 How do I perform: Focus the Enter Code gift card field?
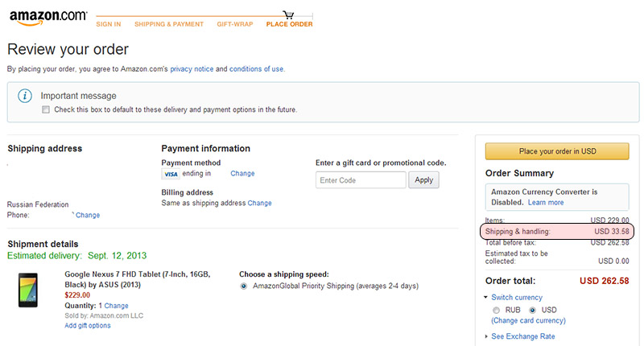tap(361, 180)
